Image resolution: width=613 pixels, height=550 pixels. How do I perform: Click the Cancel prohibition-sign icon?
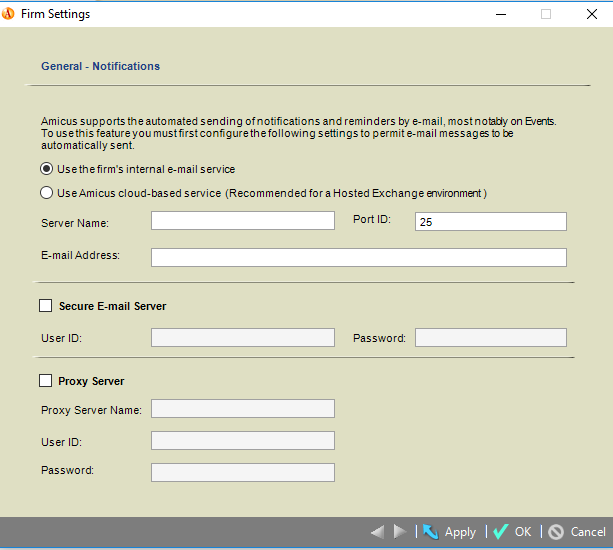tap(556, 532)
